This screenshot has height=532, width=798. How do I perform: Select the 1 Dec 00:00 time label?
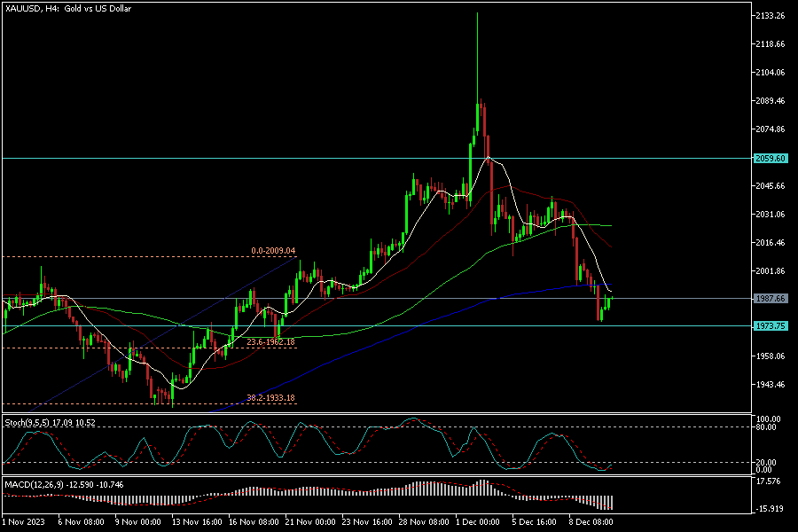point(476,523)
